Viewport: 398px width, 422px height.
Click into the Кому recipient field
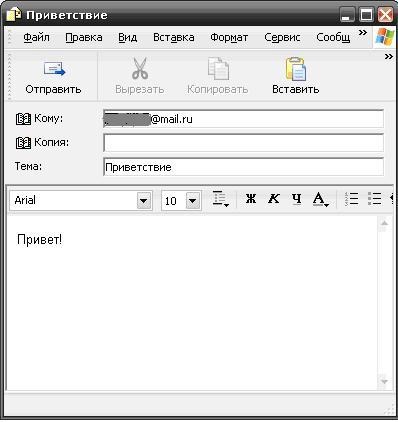pyautogui.click(x=243, y=119)
